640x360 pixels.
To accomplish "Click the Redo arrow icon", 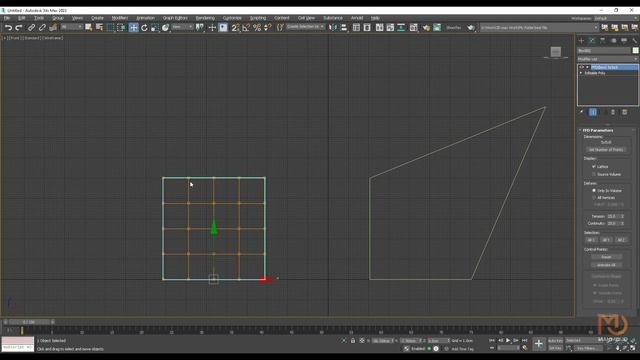I will (19, 28).
